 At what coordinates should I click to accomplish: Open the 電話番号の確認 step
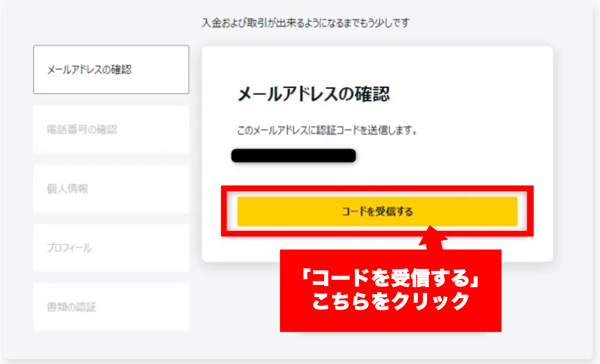[111, 129]
